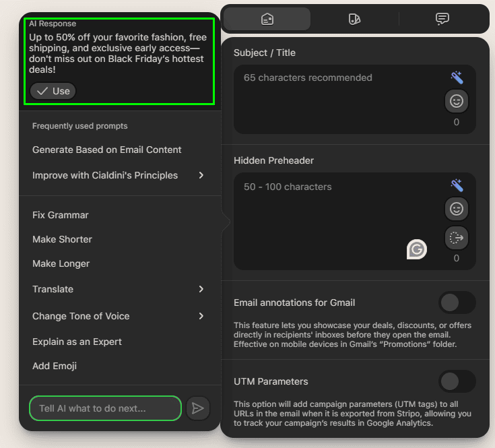Select Fix Grammar prompt
This screenshot has width=495, height=448.
click(x=61, y=215)
